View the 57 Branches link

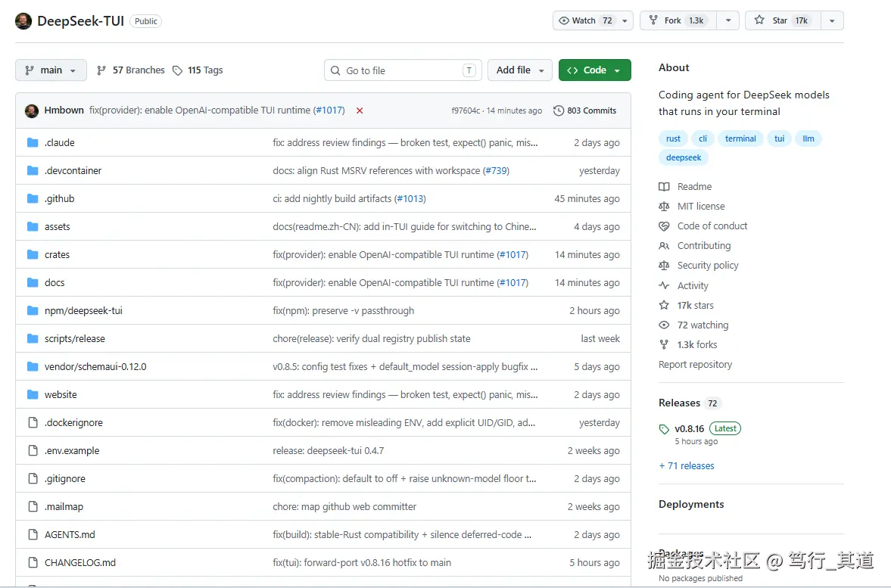coord(131,70)
